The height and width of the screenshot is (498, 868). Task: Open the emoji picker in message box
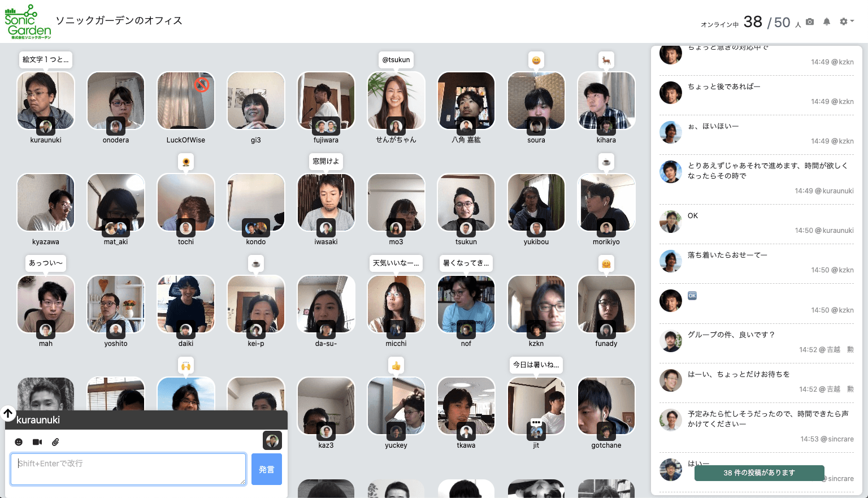[x=19, y=442]
